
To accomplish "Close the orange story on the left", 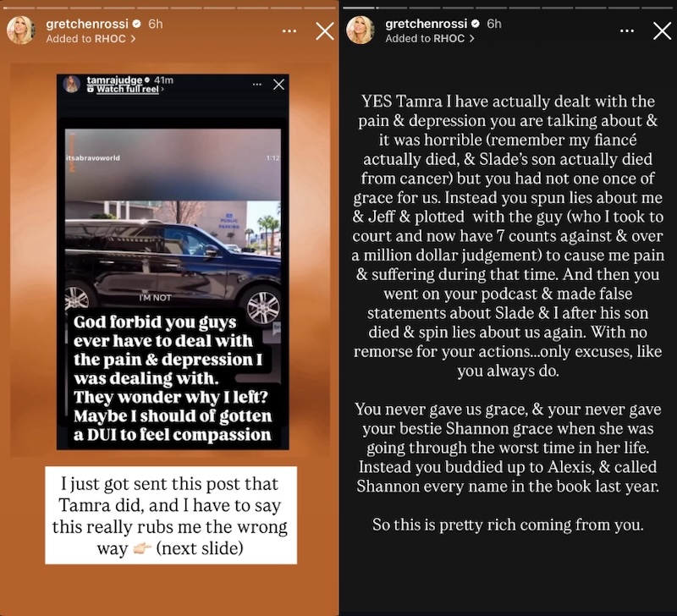I will tap(324, 31).
